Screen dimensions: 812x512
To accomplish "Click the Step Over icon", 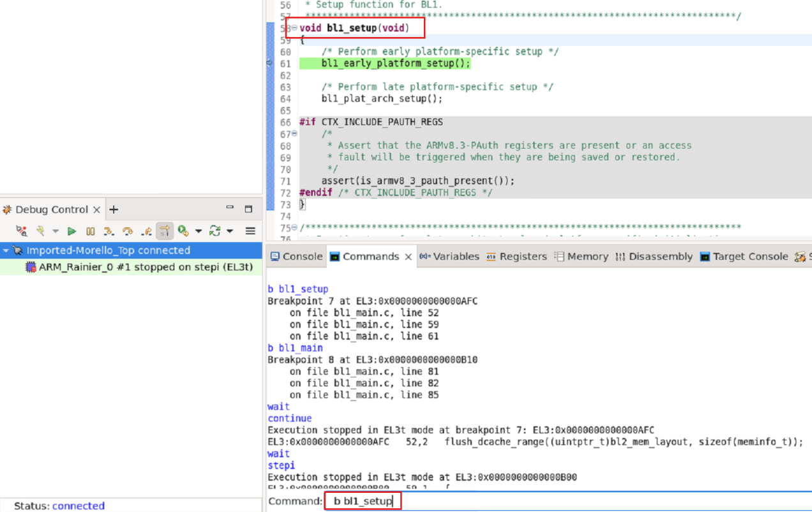I will pyautogui.click(x=128, y=231).
